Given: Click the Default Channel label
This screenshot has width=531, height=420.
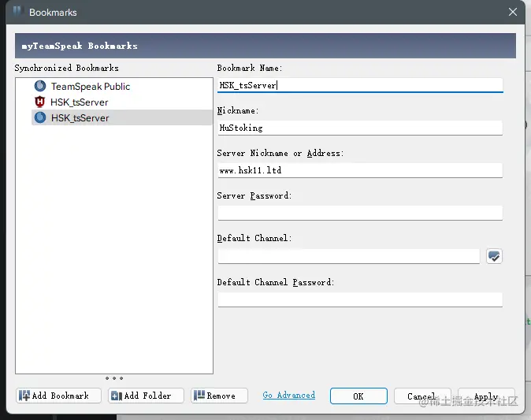Looking at the screenshot, I should coord(254,238).
